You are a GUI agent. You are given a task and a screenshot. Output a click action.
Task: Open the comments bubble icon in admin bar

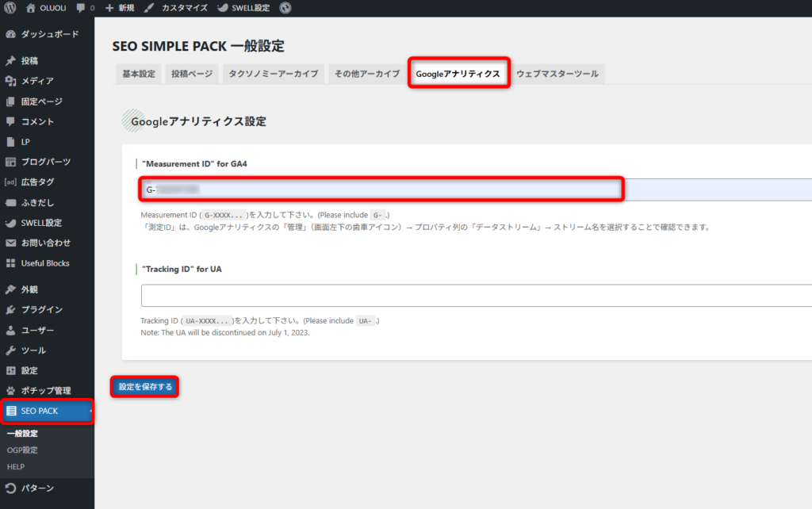pos(80,8)
